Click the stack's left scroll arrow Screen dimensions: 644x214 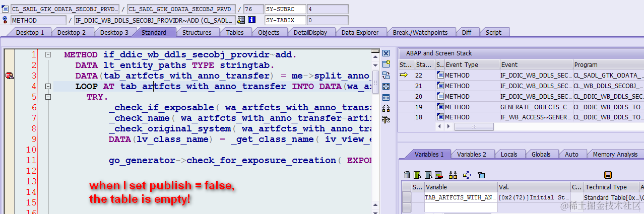click(439, 127)
